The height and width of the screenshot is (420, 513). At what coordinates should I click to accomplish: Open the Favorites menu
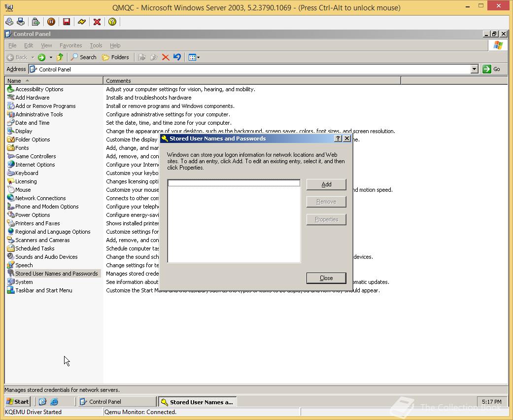[70, 45]
